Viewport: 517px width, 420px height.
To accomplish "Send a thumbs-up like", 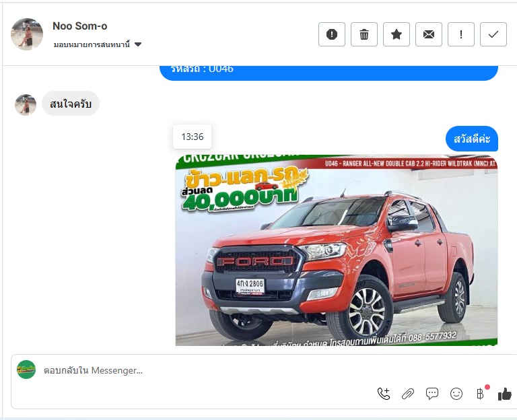I will click(504, 394).
